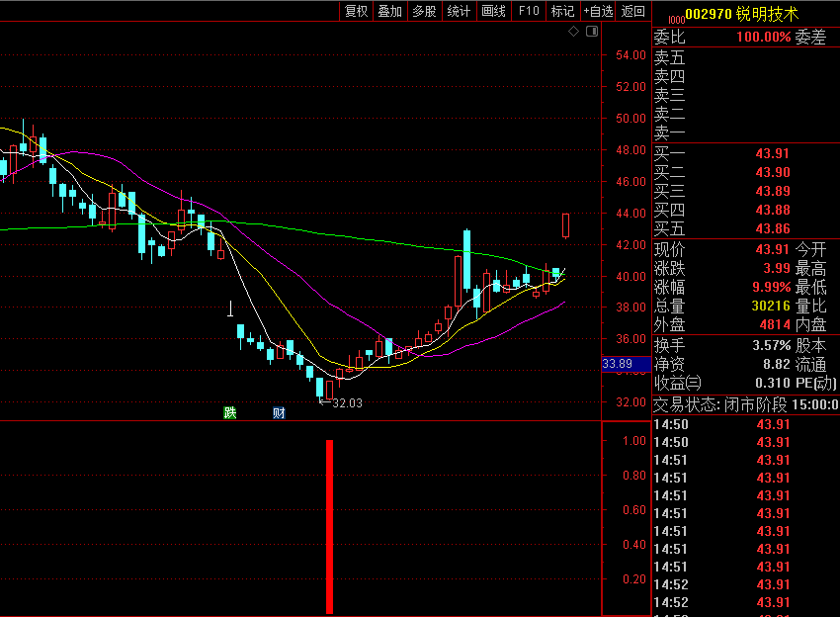Click the PE(动) label
840x617 pixels.
click(816, 383)
